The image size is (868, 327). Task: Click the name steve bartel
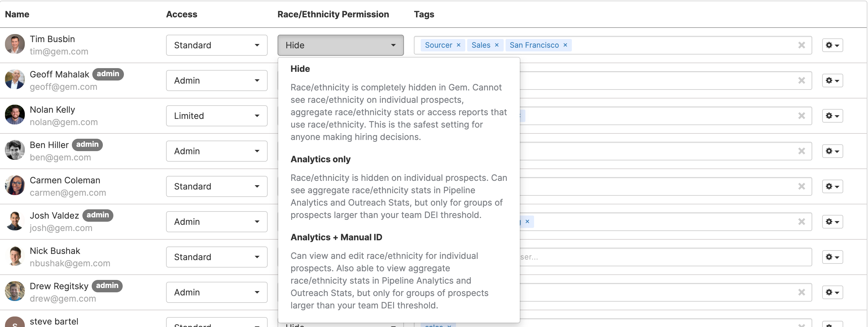54,321
